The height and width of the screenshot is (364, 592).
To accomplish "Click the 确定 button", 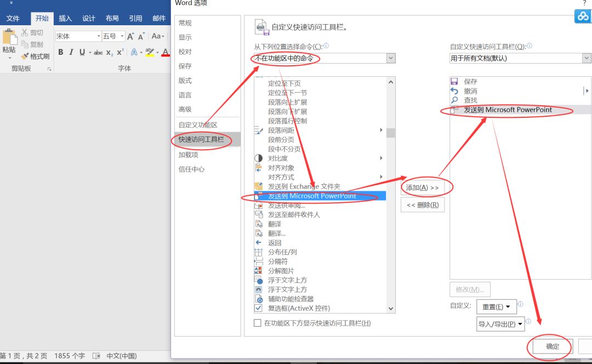I will [553, 346].
